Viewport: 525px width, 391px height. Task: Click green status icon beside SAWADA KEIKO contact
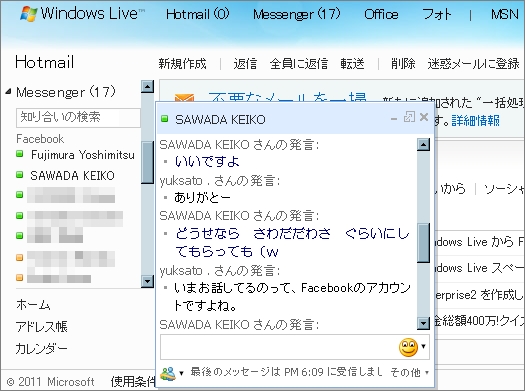pyautogui.click(x=19, y=174)
